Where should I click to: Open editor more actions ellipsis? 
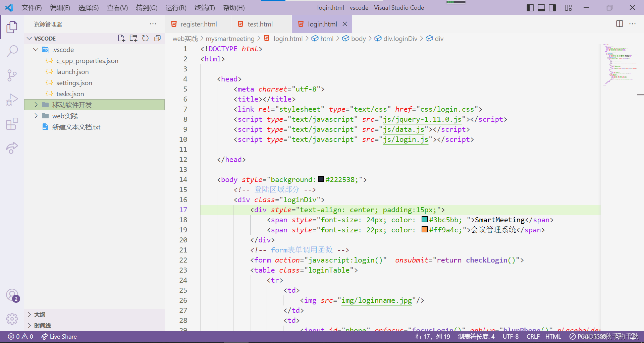coord(633,24)
